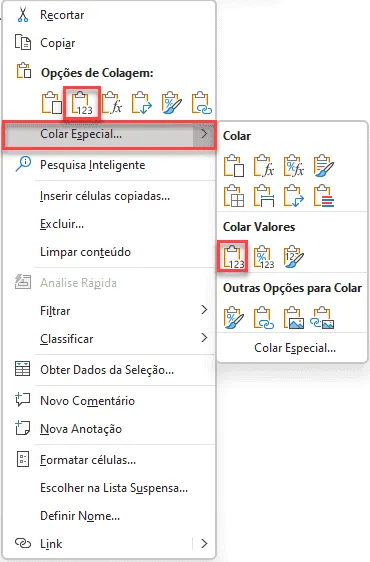Select Values icon under Colar Valores
This screenshot has width=370, height=562.
pos(233,257)
